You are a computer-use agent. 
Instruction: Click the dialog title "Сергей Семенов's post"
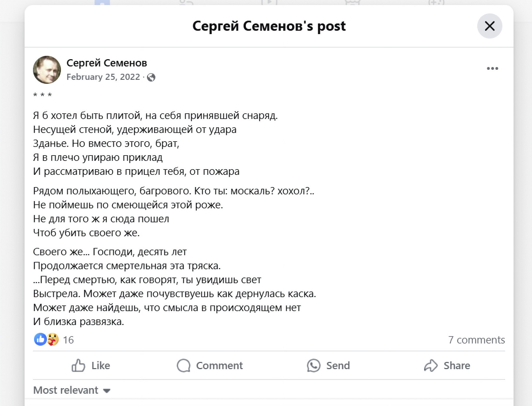(269, 26)
